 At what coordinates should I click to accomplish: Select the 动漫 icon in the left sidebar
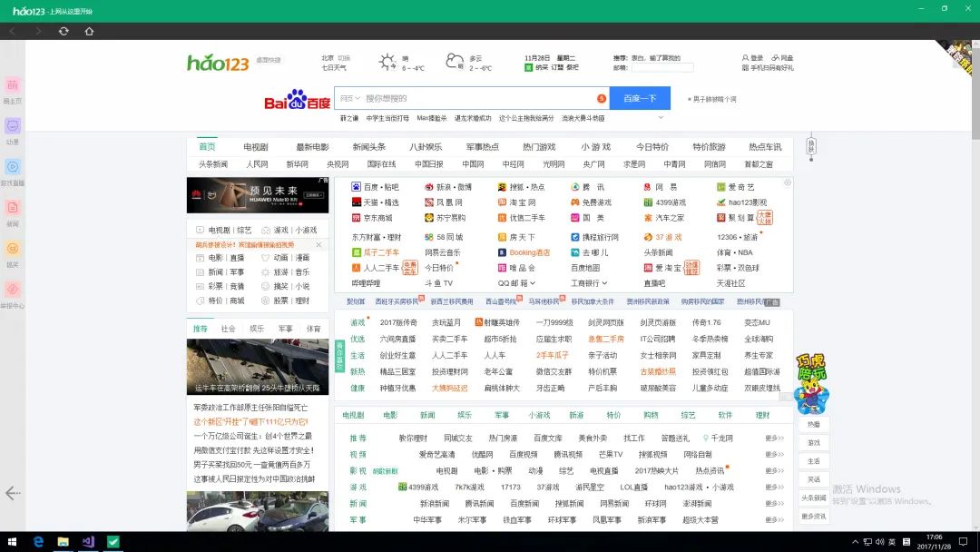point(12,126)
